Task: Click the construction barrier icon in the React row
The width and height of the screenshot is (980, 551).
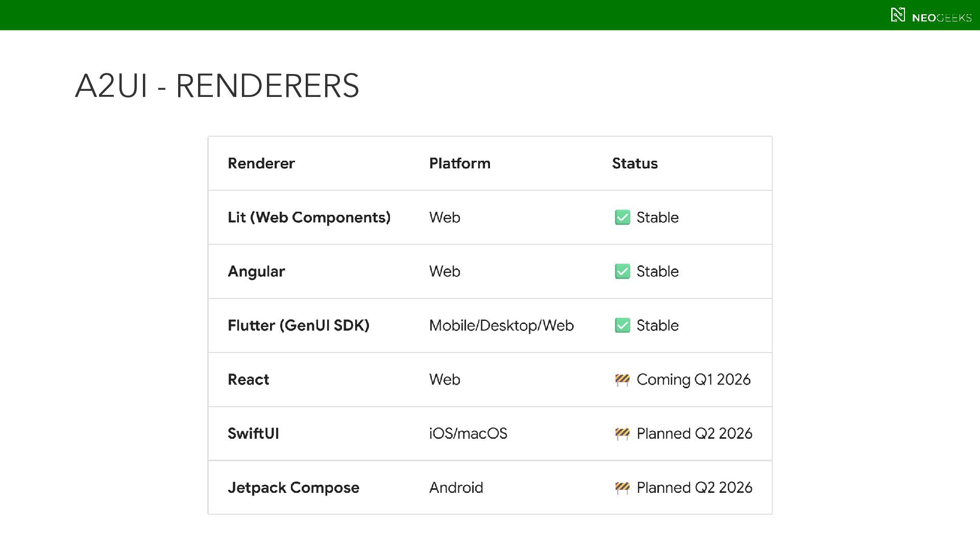Action: [622, 380]
